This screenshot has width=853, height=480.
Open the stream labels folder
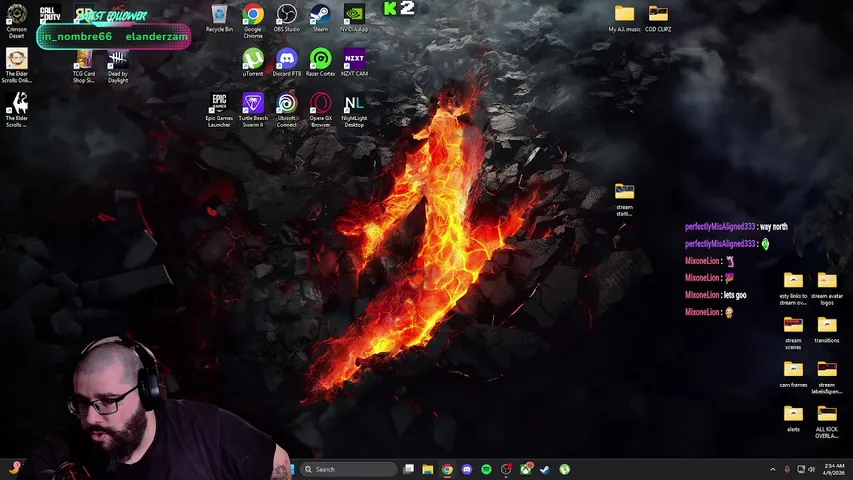pos(827,378)
